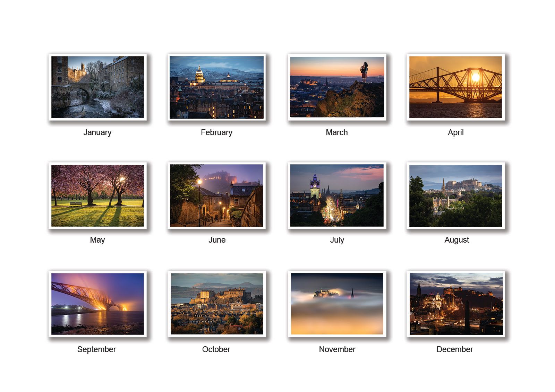Screen dimensions: 555x392
Task: Click the March piper on rock photo
Action: pos(337,87)
